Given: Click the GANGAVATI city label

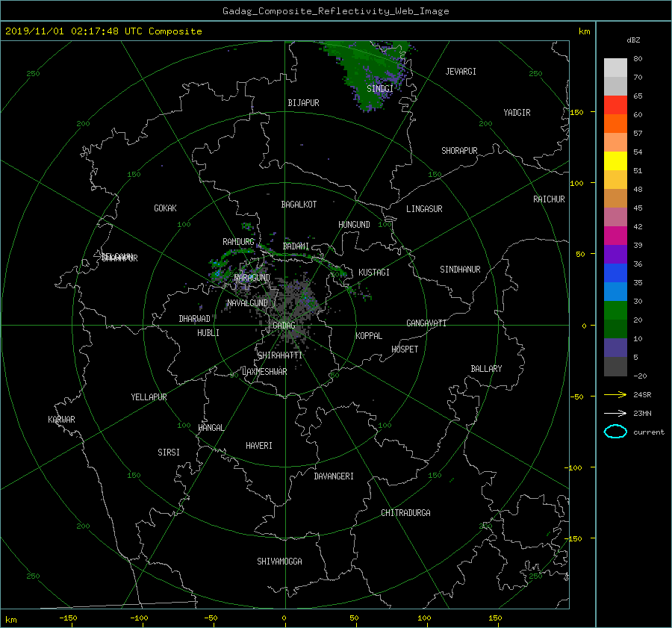Looking at the screenshot, I should (426, 323).
